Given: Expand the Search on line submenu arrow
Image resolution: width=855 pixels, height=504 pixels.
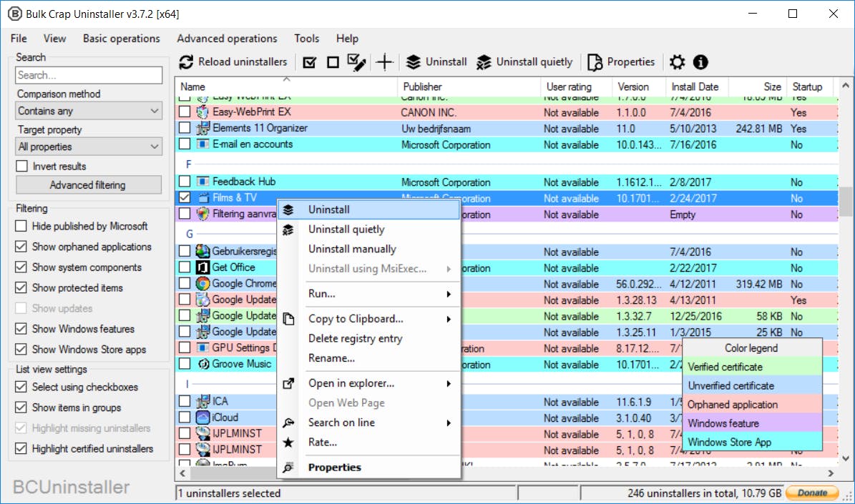Looking at the screenshot, I should pos(449,423).
